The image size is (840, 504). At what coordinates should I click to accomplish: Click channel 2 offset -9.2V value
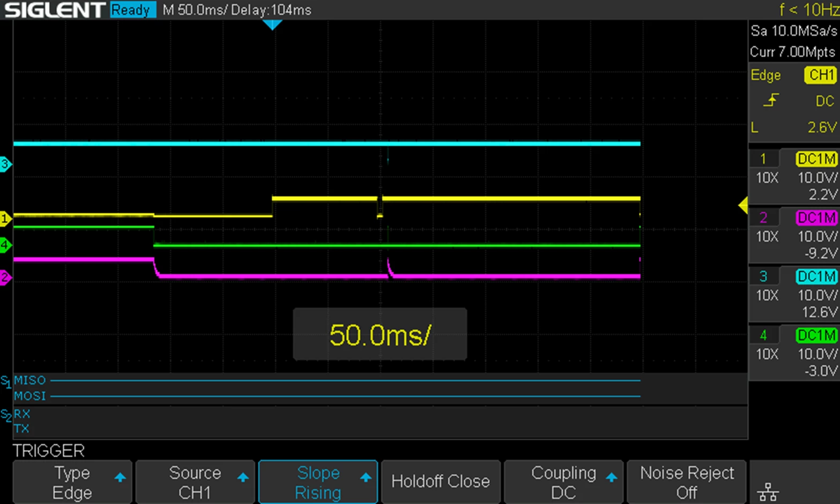(x=821, y=253)
